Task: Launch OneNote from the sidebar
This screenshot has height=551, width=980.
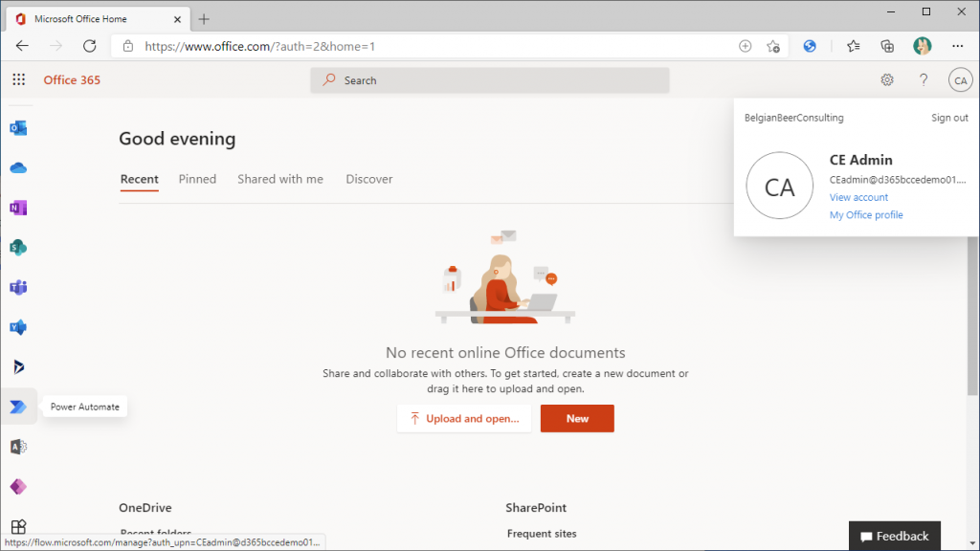Action: (18, 208)
